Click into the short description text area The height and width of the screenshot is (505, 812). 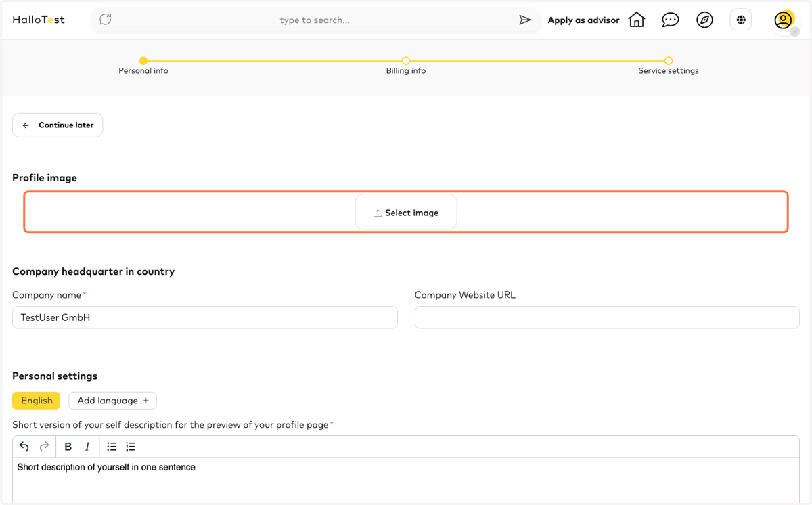pos(406,481)
